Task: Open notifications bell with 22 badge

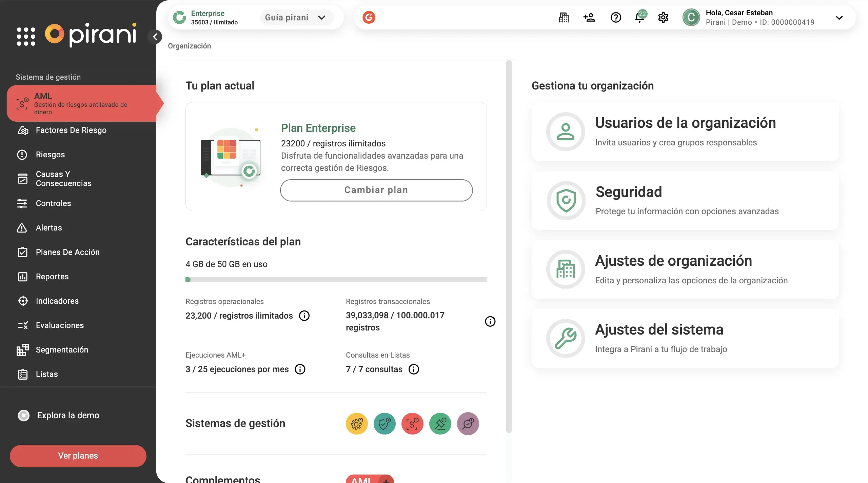Action: click(639, 17)
